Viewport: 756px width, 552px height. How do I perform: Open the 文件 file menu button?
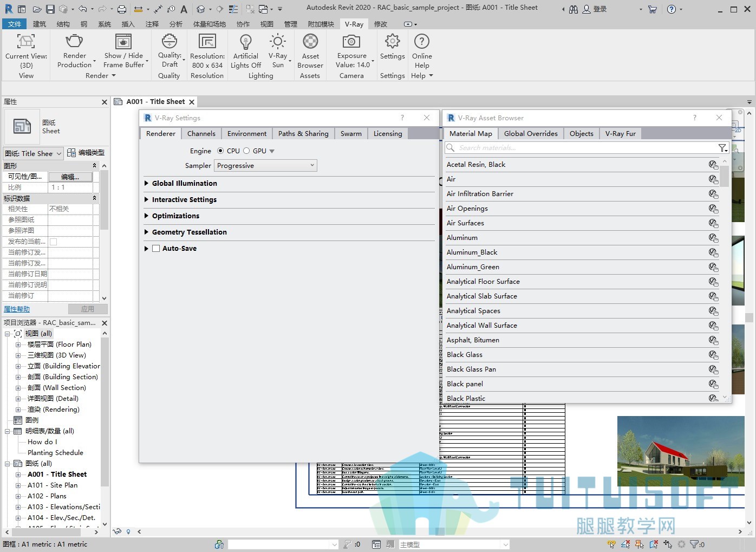tap(15, 24)
